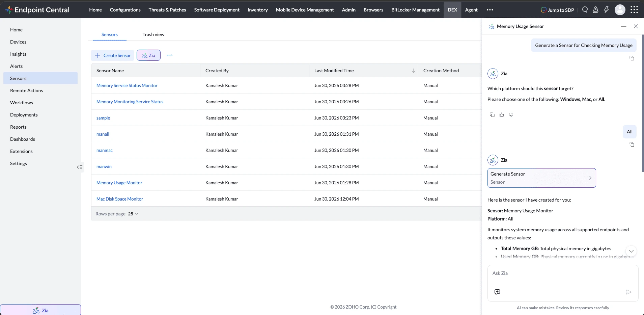Open the ZOHO Corp. link
Screen dimensions: 644x315
pos(358,307)
